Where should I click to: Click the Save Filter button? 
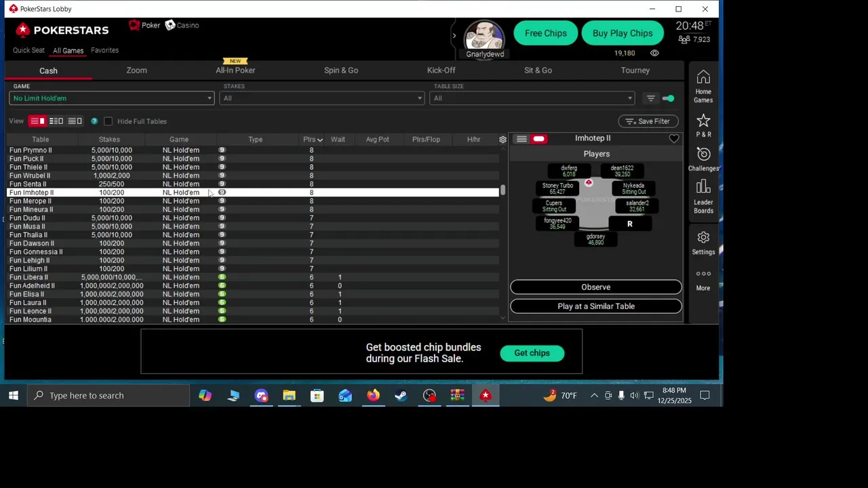click(x=648, y=121)
